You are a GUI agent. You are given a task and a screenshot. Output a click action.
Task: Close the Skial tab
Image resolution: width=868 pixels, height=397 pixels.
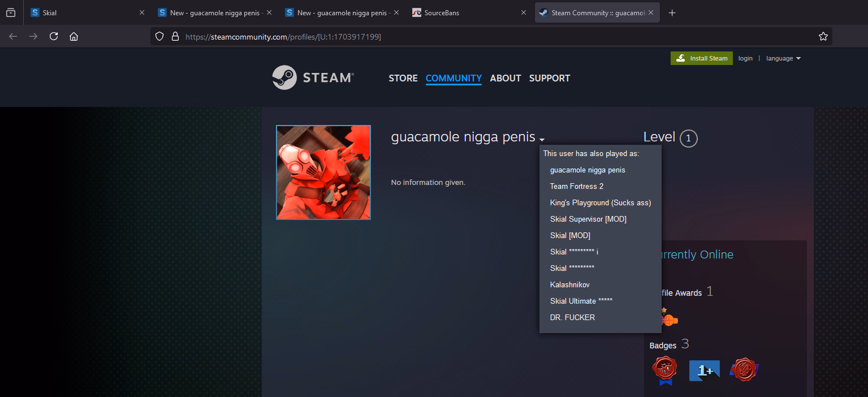point(142,12)
